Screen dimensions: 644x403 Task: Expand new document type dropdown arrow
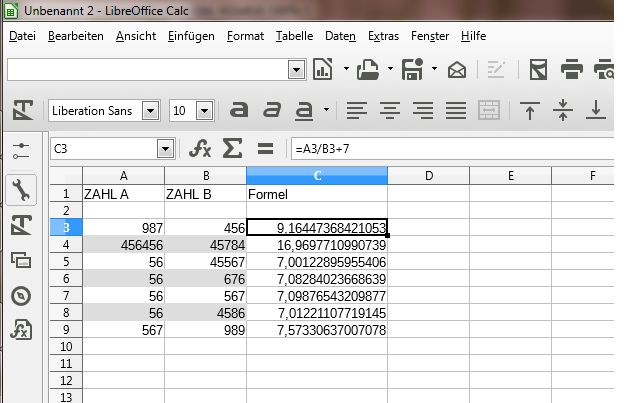click(x=346, y=69)
